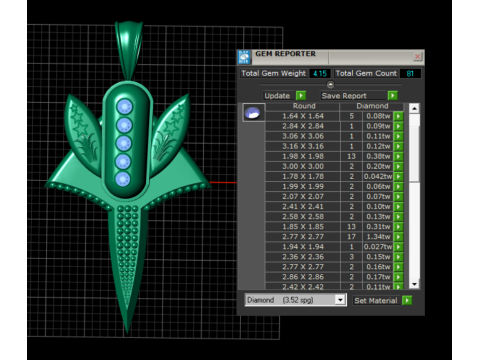Select the 1.94 X 1.94 size cell

click(303, 247)
